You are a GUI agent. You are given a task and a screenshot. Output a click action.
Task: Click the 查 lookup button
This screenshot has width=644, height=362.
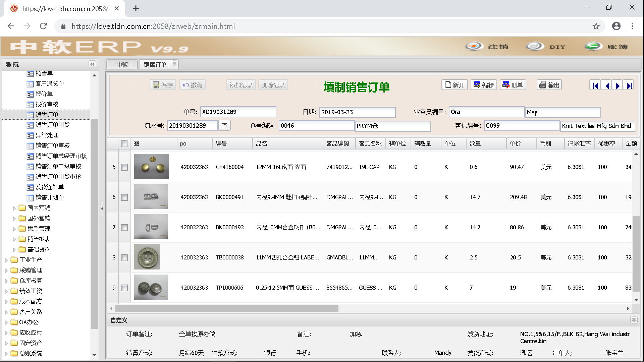(224, 125)
